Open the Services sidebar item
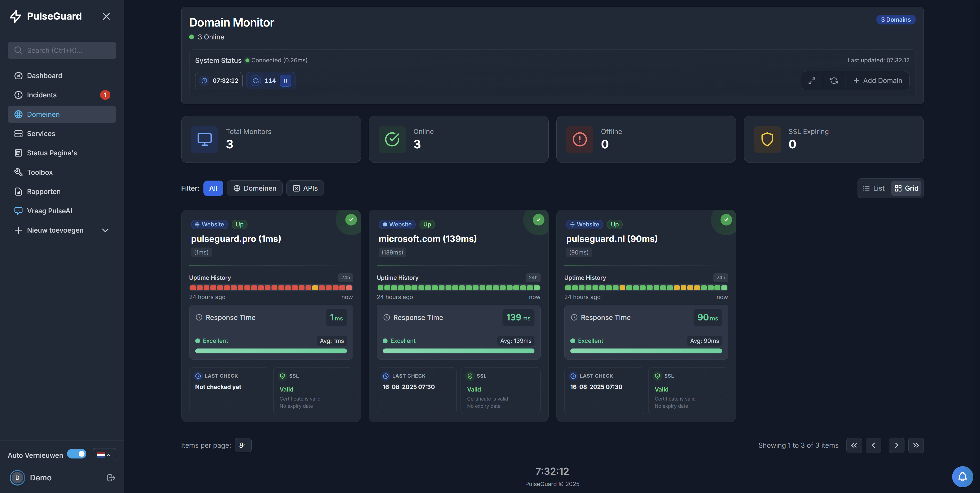 point(62,133)
